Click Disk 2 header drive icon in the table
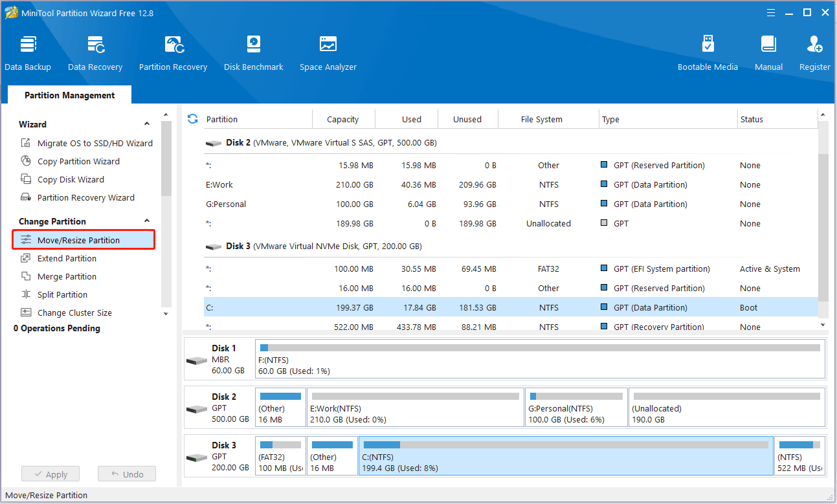The width and height of the screenshot is (837, 504). click(x=214, y=143)
